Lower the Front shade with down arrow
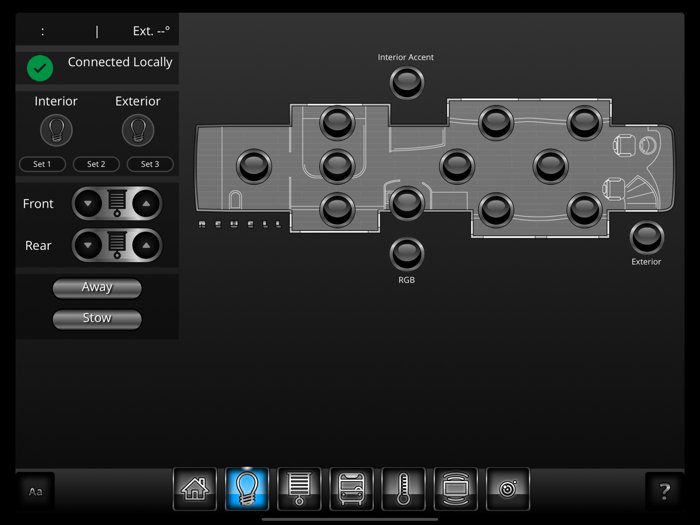The image size is (700, 525). pyautogui.click(x=88, y=204)
